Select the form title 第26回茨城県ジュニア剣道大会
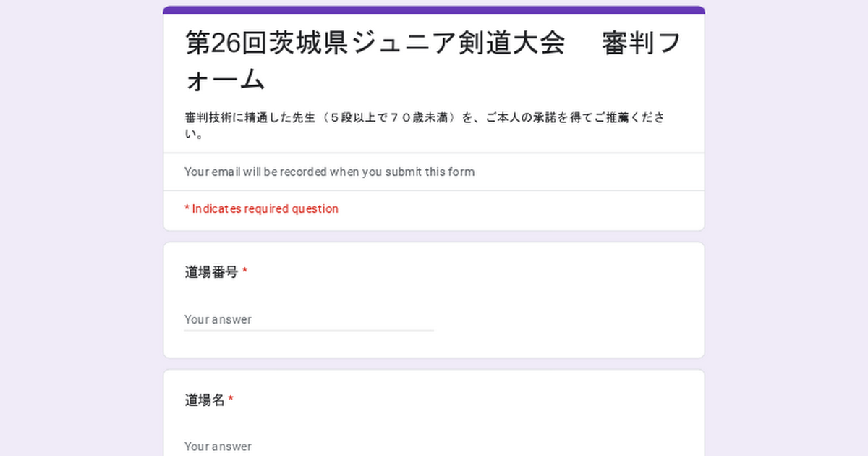868x456 pixels. [375, 43]
